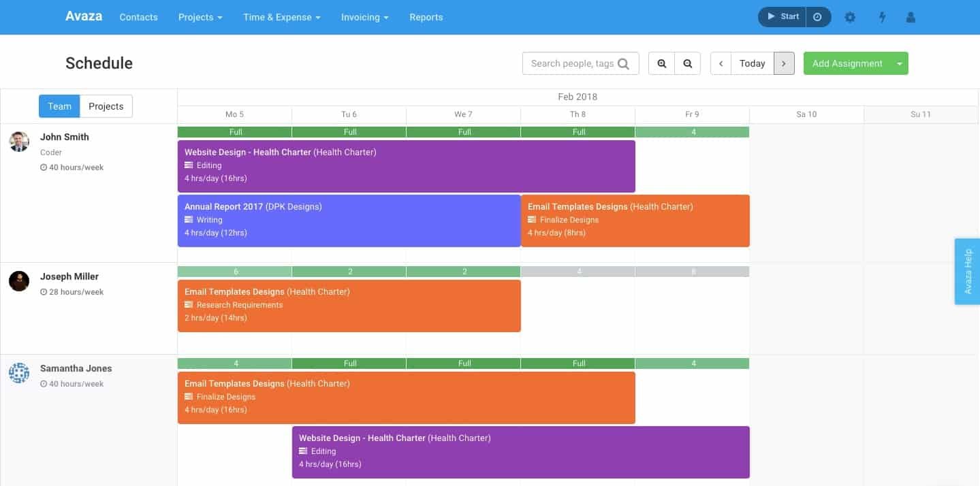Open the Avaza Help side tab

[x=967, y=271]
